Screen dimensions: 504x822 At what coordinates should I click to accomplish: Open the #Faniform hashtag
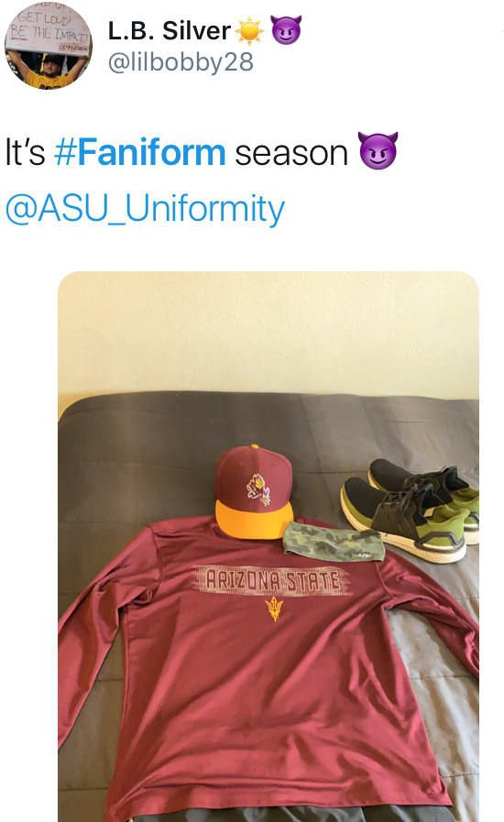pyautogui.click(x=140, y=152)
